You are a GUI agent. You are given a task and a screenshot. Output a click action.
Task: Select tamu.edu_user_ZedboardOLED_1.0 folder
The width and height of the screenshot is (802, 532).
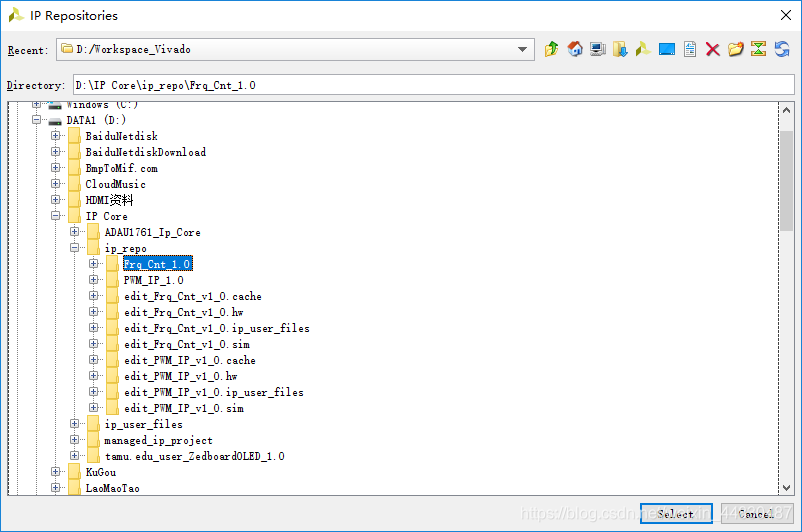194,456
